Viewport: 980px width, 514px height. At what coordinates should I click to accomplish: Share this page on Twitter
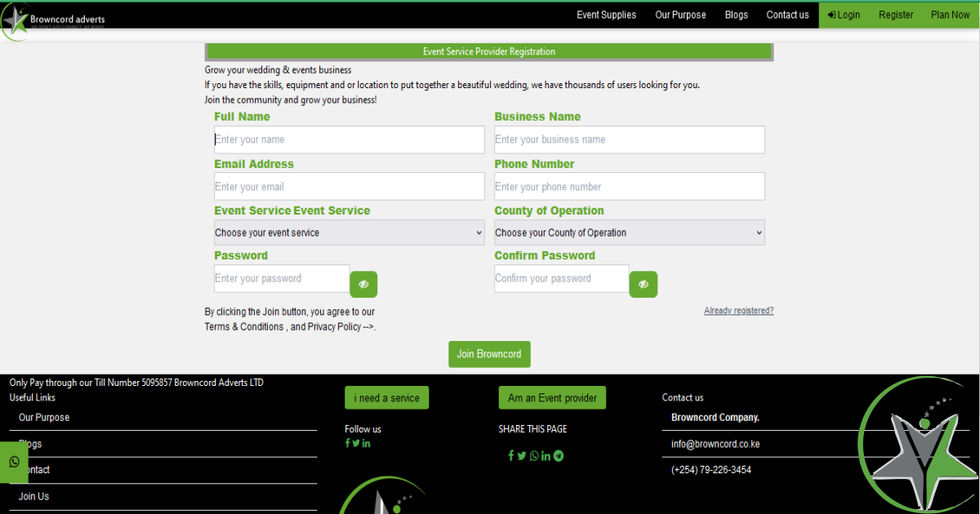pos(522,456)
